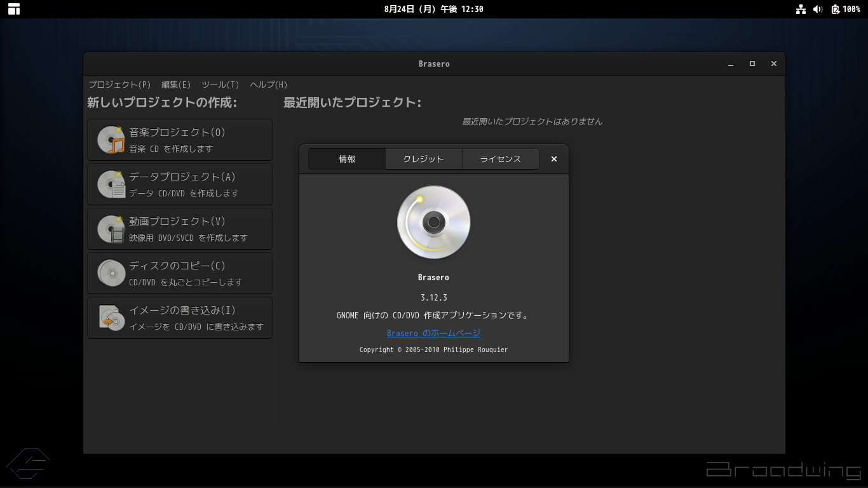Screen dimensions: 868x488
Task: Close the Brasero main window
Action: (x=774, y=64)
